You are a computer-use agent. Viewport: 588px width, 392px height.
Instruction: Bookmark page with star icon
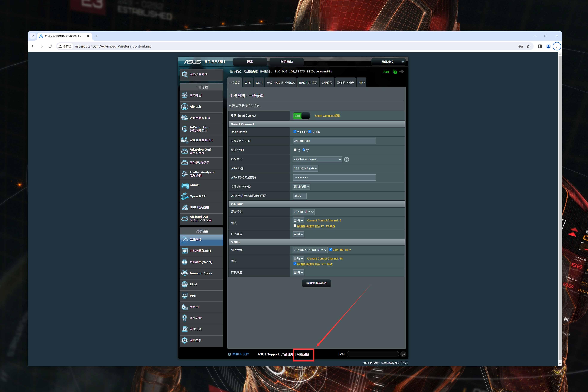point(528,46)
